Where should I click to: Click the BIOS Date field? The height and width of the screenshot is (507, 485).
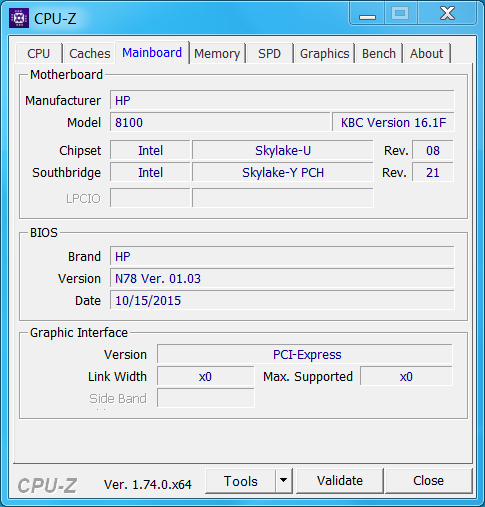point(282,300)
